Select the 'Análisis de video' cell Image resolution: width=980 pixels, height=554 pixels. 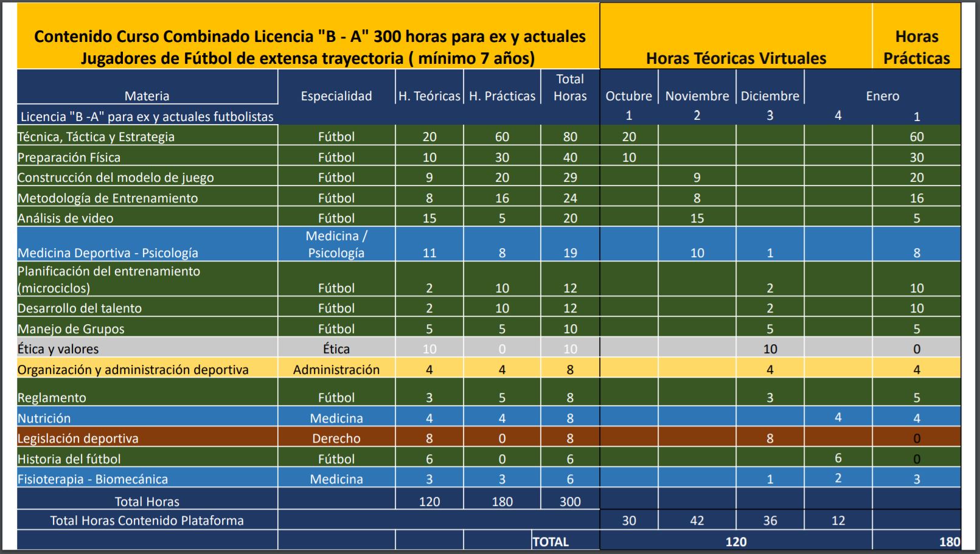point(147,216)
